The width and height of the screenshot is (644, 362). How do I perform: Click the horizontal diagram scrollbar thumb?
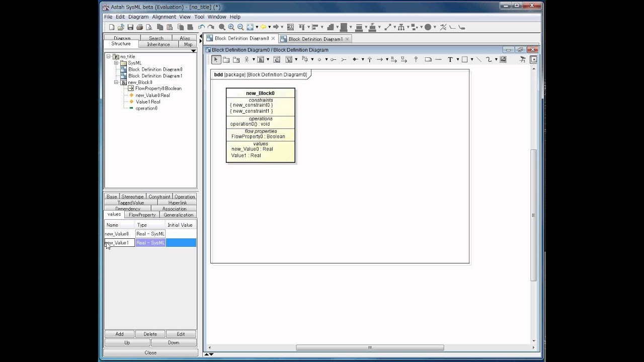370,347
